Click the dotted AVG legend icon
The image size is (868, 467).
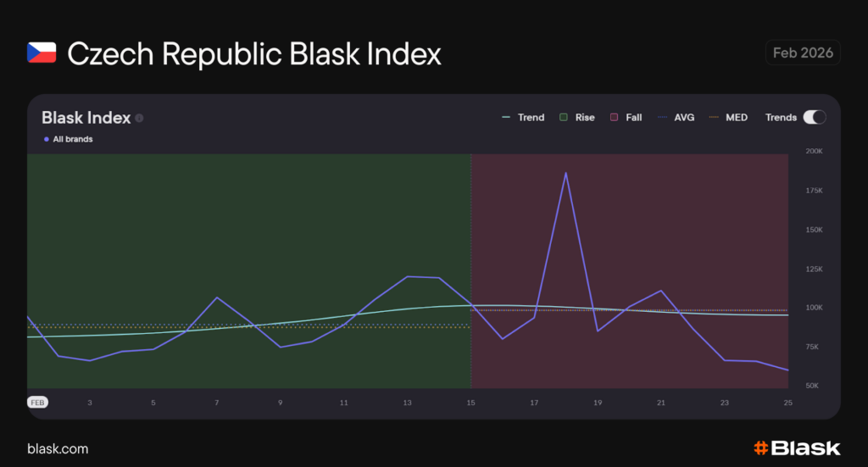pos(662,118)
